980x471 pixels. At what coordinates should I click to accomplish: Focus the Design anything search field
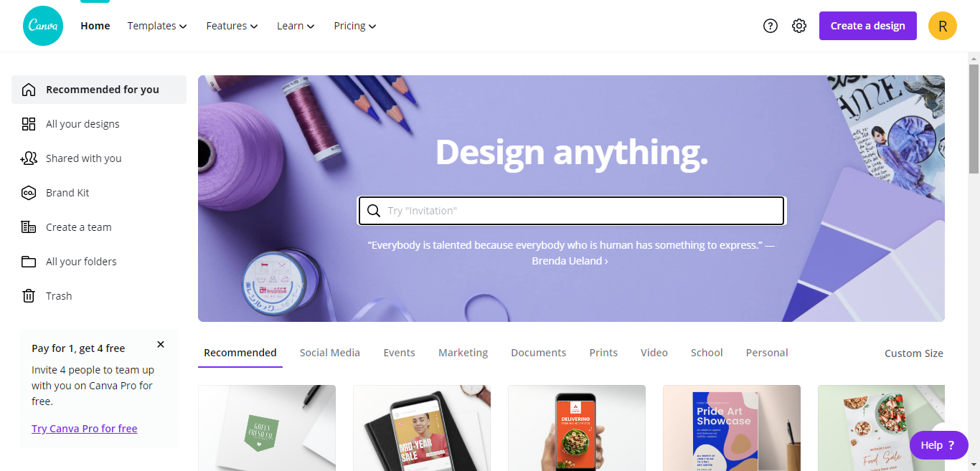click(572, 211)
